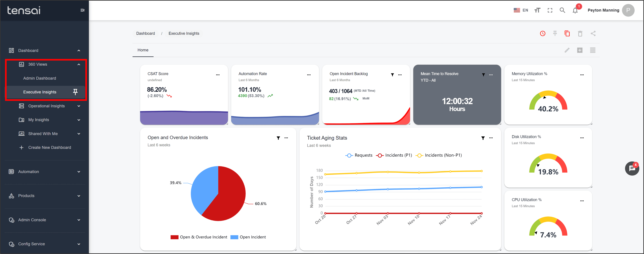Unpin Executive Insights in the sidebar
The height and width of the screenshot is (254, 644).
pos(75,92)
